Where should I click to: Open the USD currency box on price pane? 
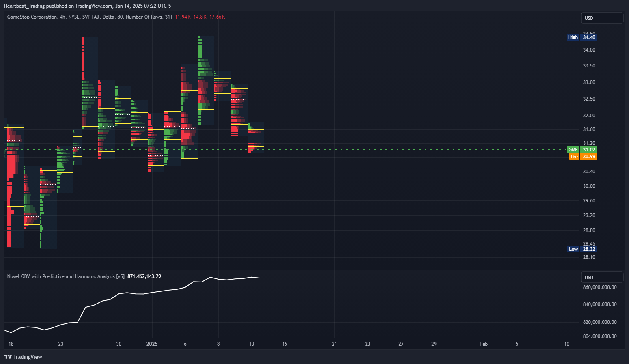coord(602,18)
